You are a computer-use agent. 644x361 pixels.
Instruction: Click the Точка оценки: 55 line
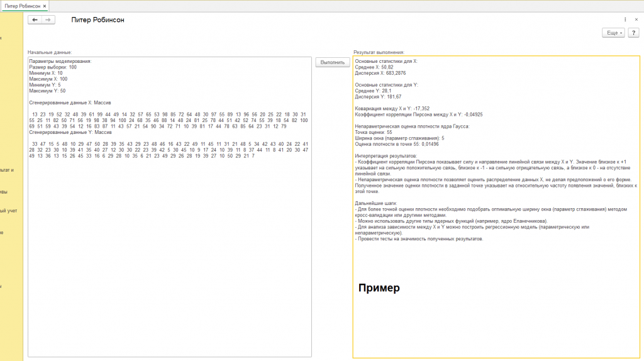(x=374, y=132)
